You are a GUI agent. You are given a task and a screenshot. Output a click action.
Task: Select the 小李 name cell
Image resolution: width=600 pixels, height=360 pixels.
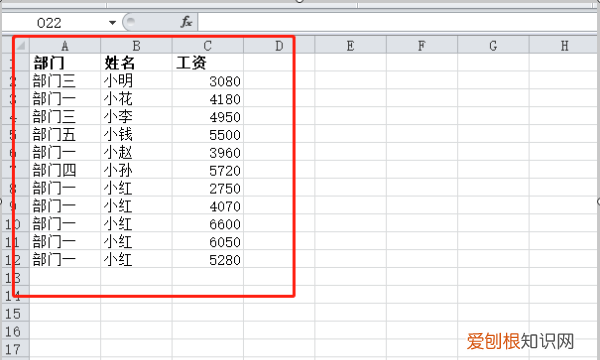(x=136, y=117)
